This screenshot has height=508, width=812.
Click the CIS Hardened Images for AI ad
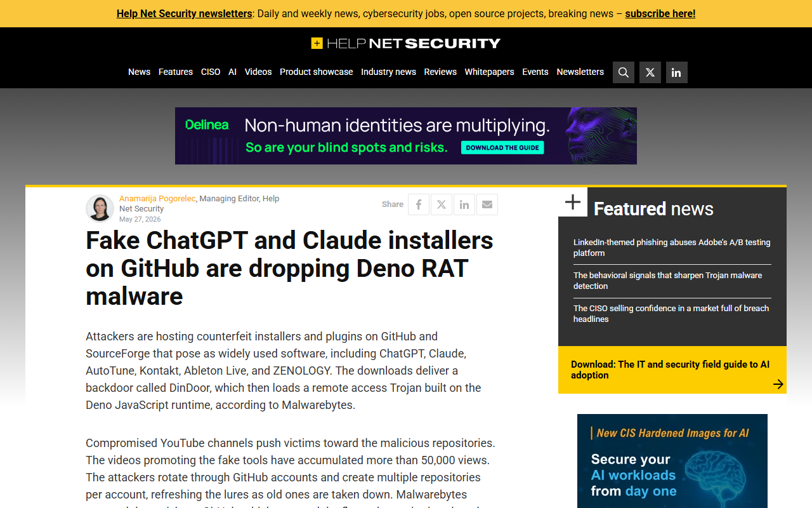[x=672, y=461]
